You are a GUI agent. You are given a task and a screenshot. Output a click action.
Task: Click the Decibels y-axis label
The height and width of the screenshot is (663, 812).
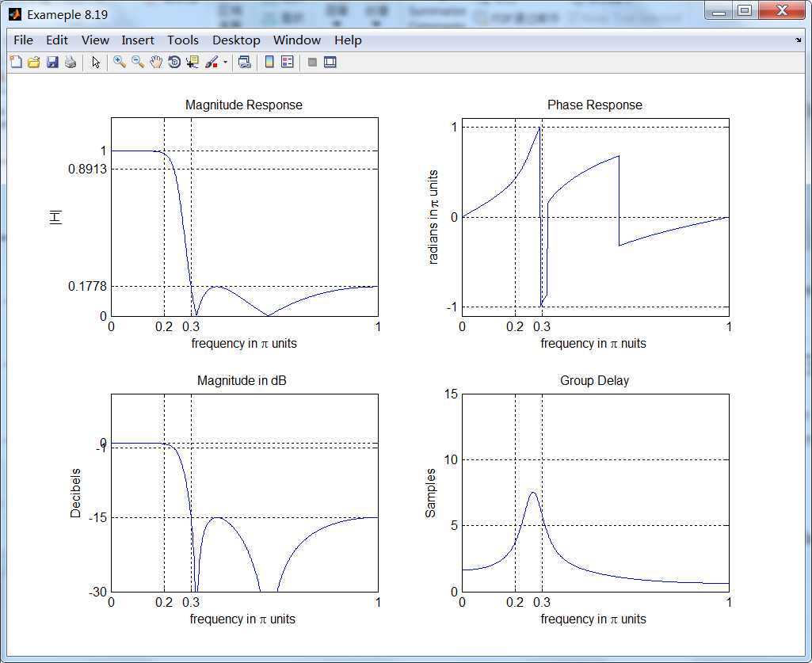click(75, 493)
